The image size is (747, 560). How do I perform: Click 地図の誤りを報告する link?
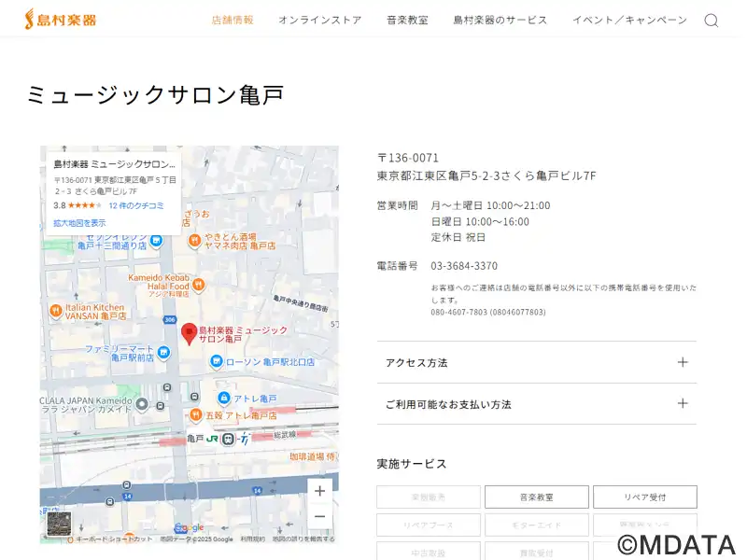[303, 539]
